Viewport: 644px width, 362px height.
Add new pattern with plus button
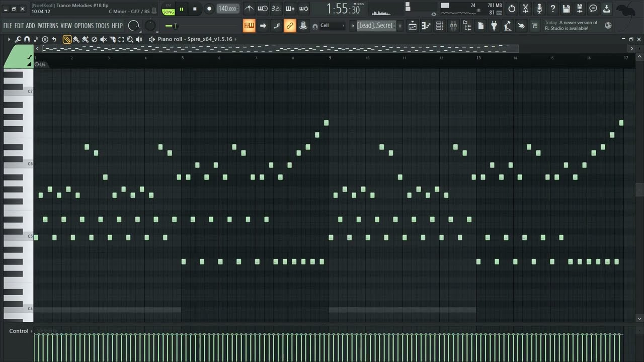click(x=400, y=26)
